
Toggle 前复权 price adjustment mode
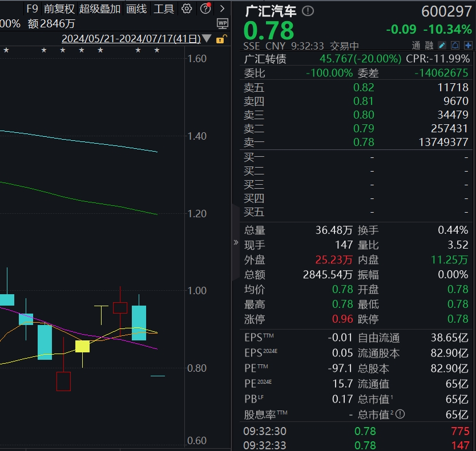tap(59, 9)
